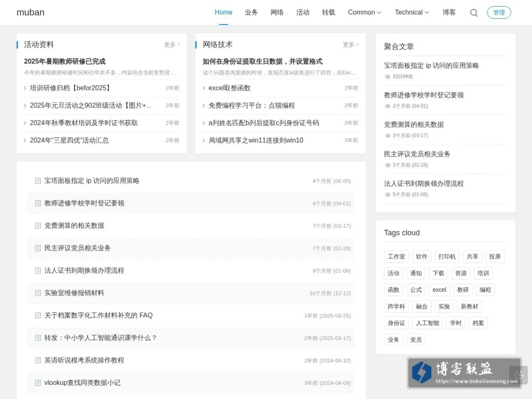532x399 pixels.
Task: Click the 管理 button
Action: (499, 12)
